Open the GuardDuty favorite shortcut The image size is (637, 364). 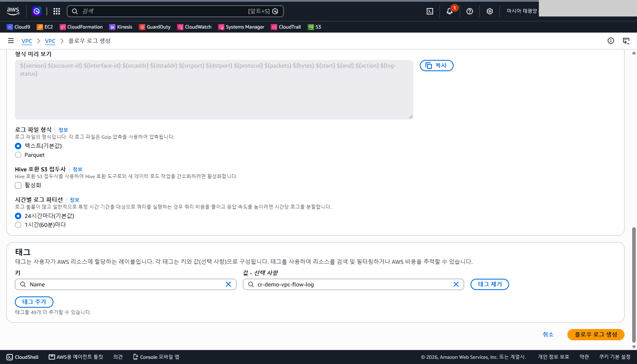[x=155, y=27]
